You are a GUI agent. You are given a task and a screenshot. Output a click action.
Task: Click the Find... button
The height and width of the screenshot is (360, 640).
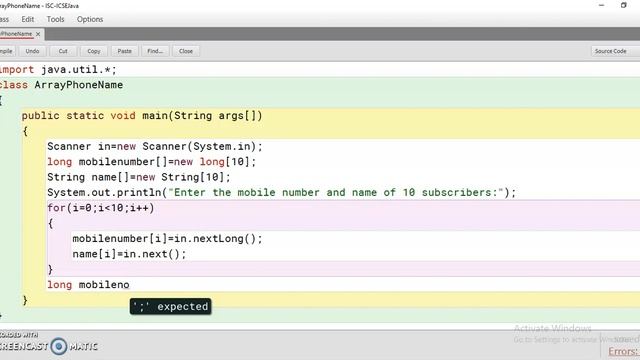(x=155, y=51)
